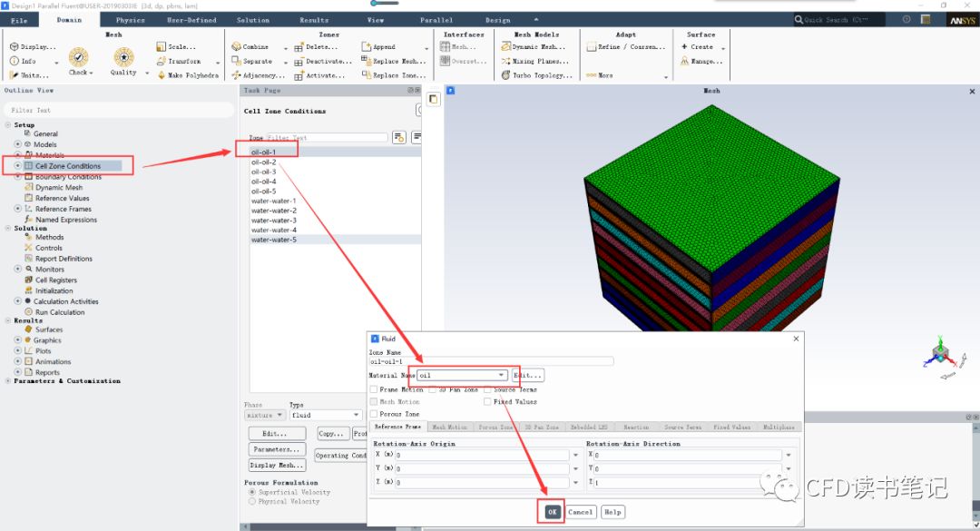
Task: Enable the 3D Fan Zone checkbox
Action: click(x=433, y=389)
